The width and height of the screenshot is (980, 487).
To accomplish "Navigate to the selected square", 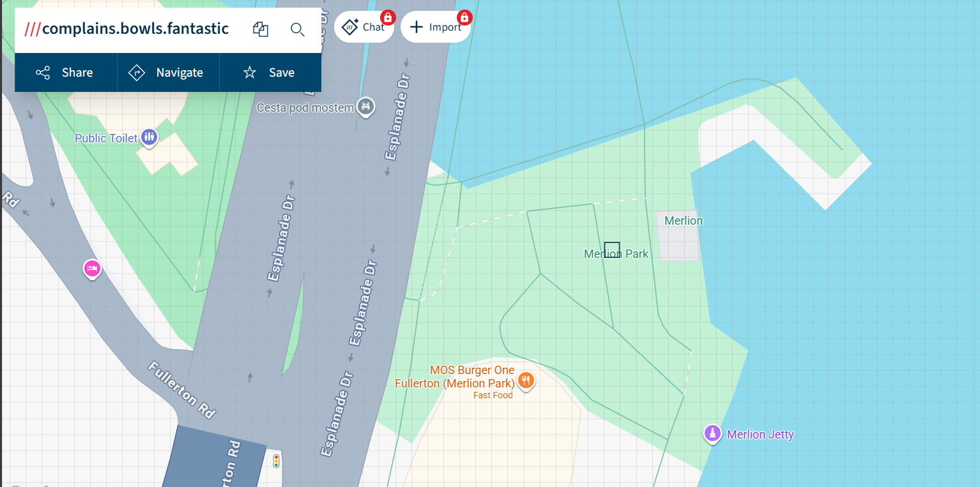I will [167, 73].
